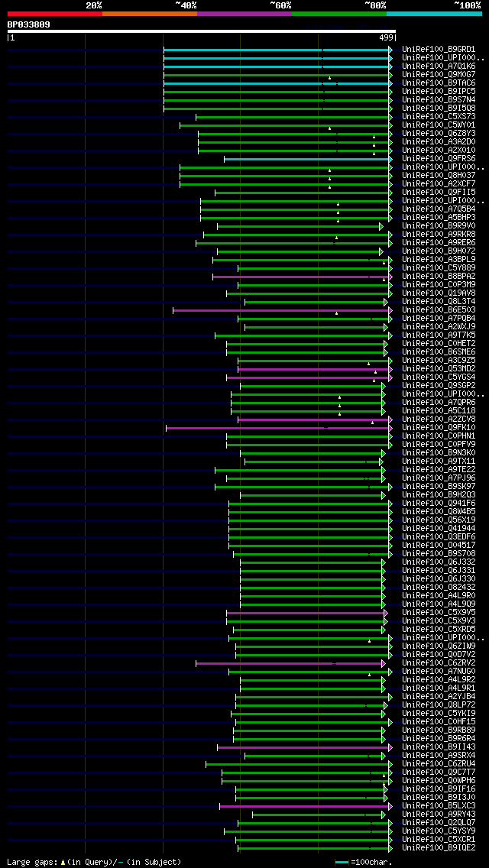Click the label UniRef100_Q9FII5
The height and width of the screenshot is (868, 489).
pos(439,192)
